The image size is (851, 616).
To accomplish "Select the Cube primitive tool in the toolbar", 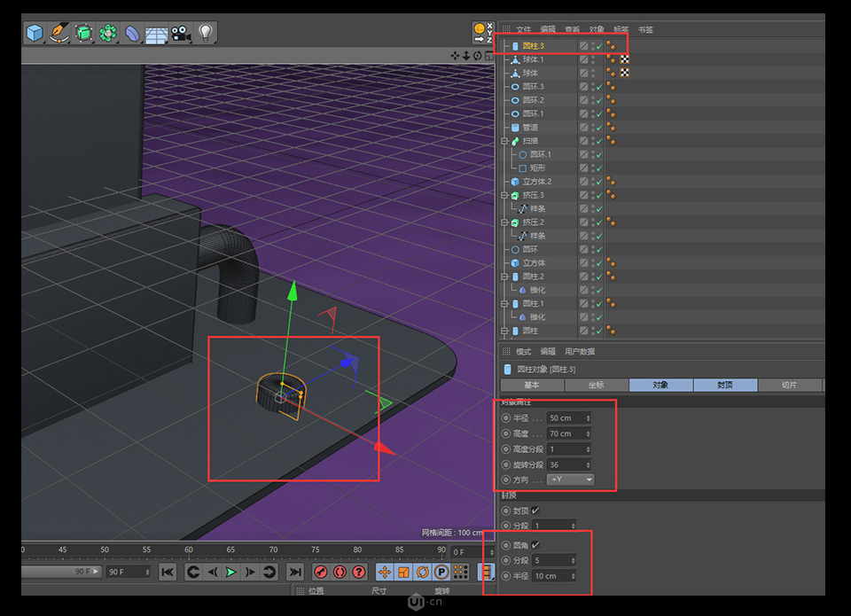I will point(33,33).
